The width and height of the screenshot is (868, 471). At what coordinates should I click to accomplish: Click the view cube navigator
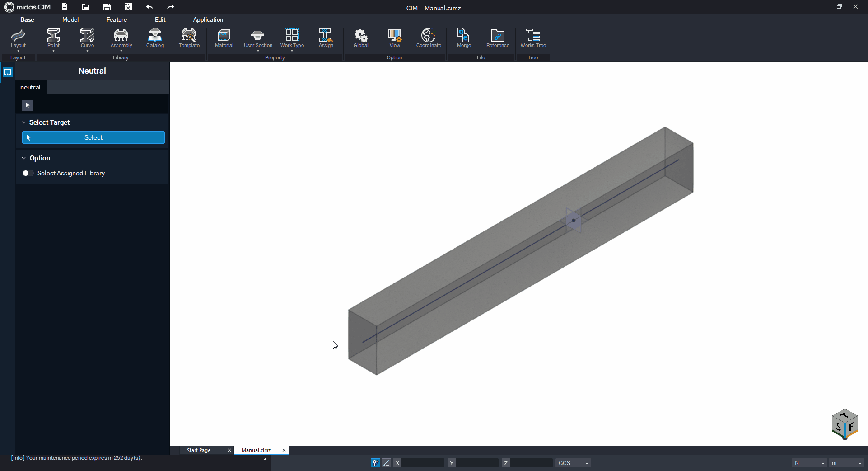845,424
